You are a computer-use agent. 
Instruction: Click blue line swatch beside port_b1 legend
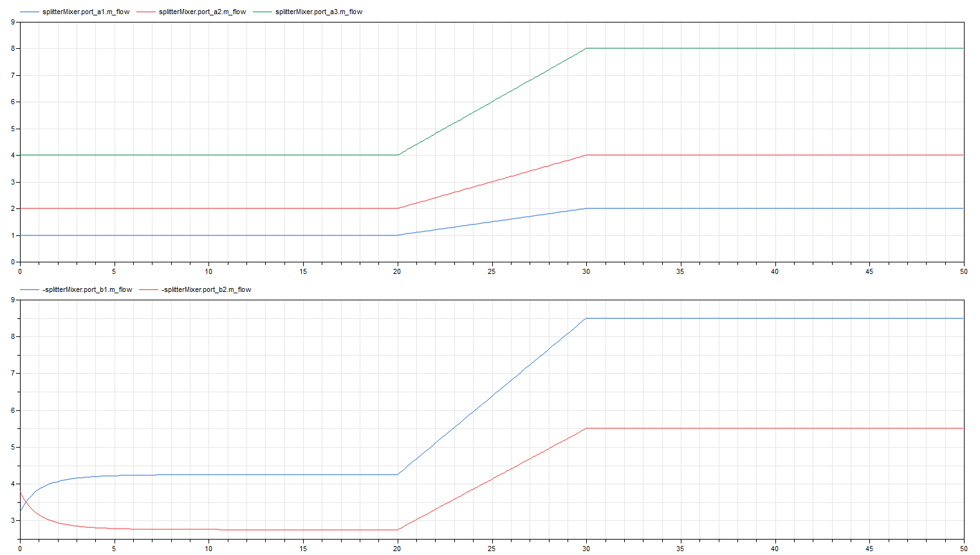[30, 290]
